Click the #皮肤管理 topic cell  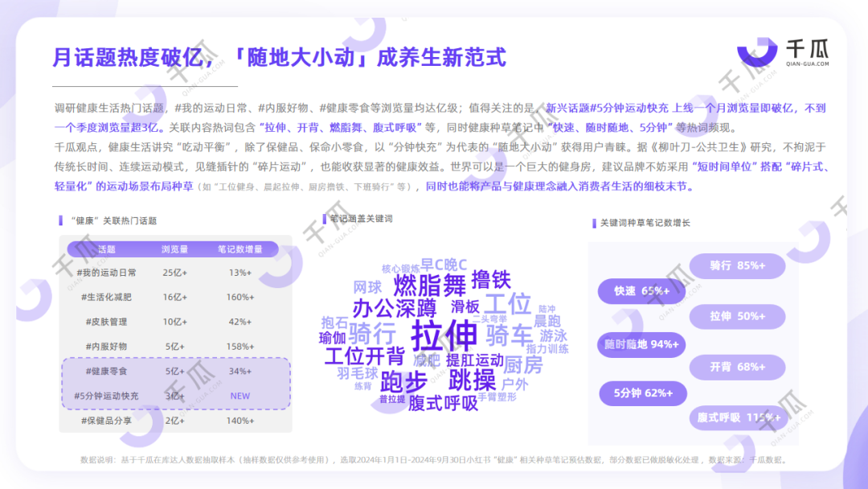tap(106, 322)
